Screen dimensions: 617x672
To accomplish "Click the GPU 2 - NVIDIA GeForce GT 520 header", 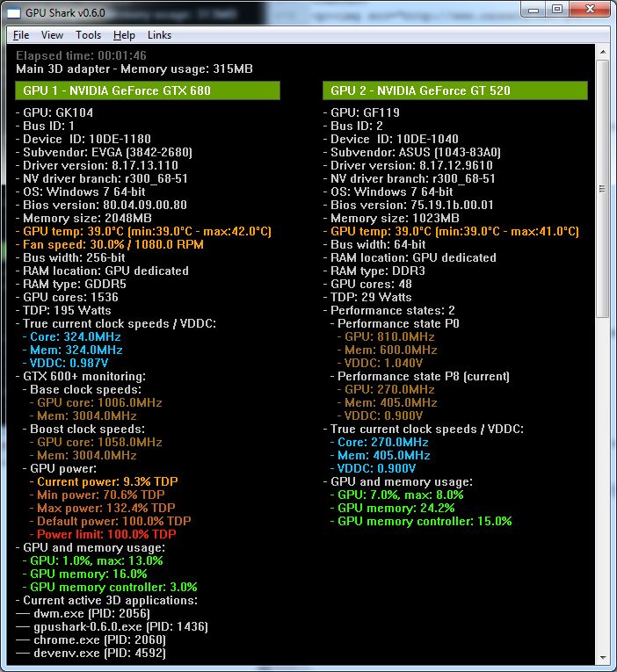I will [x=455, y=90].
